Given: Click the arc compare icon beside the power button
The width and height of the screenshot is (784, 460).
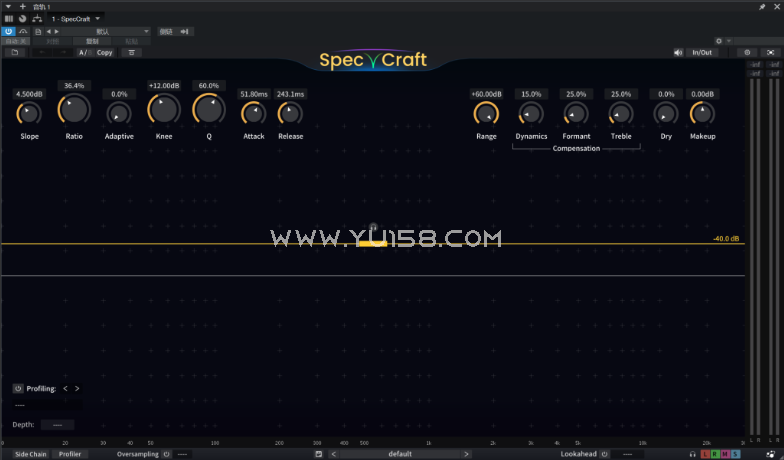Looking at the screenshot, I should (x=23, y=32).
